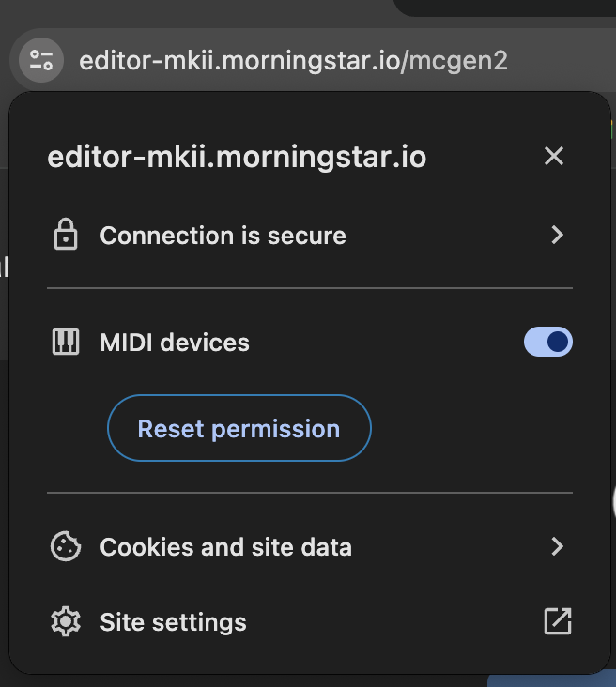Click the MIDI devices label text

[x=175, y=343]
